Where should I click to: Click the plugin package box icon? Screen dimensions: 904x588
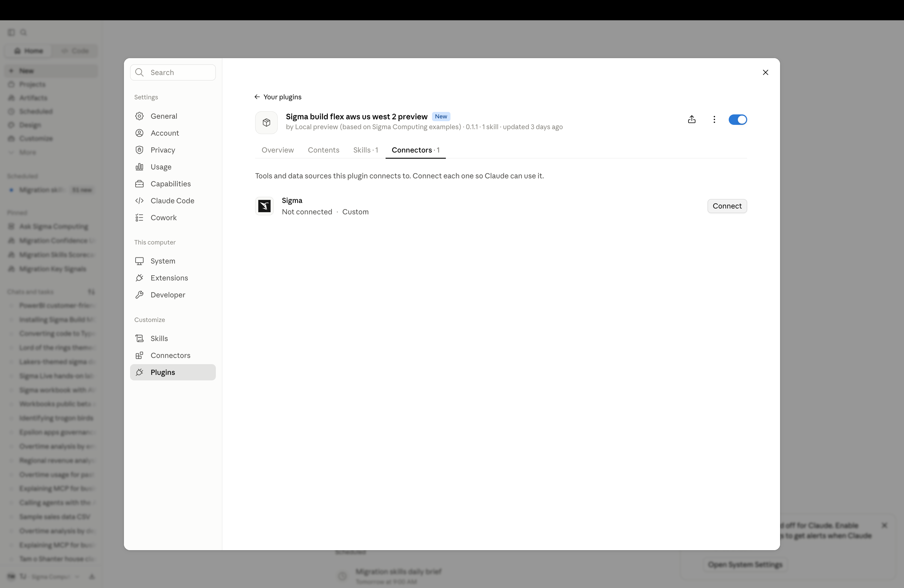pyautogui.click(x=266, y=122)
